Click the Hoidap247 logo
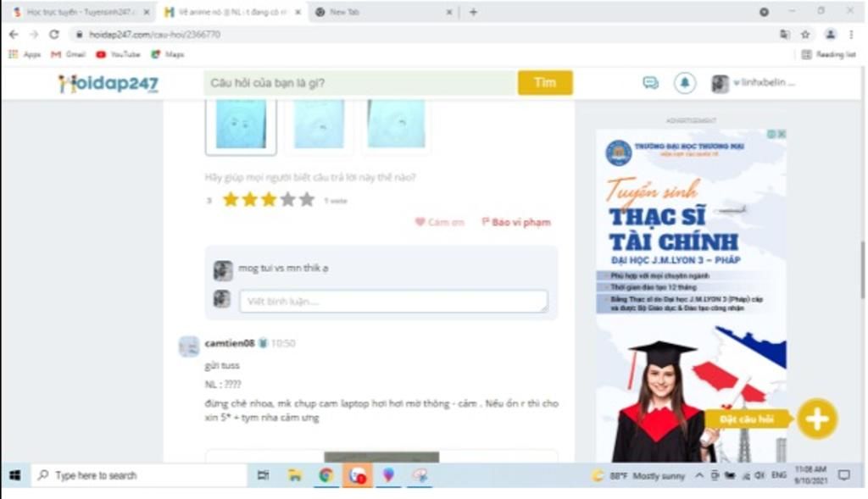The height and width of the screenshot is (499, 868). pyautogui.click(x=108, y=83)
